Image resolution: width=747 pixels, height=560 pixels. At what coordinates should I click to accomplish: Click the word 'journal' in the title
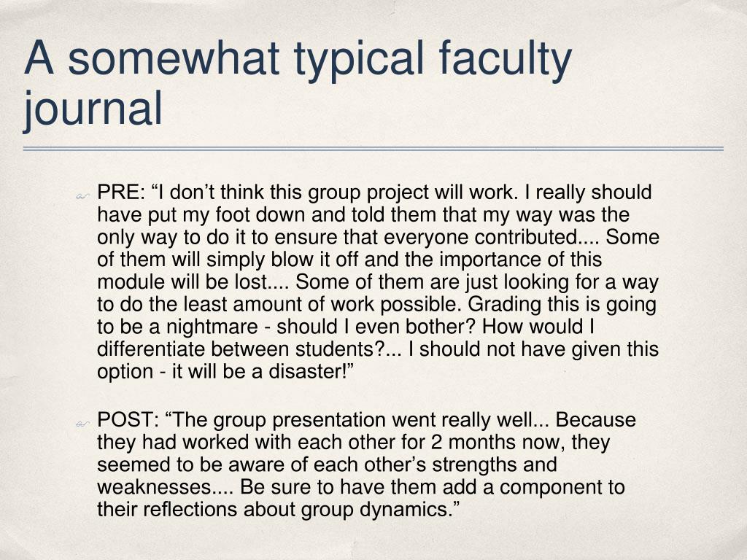93,108
